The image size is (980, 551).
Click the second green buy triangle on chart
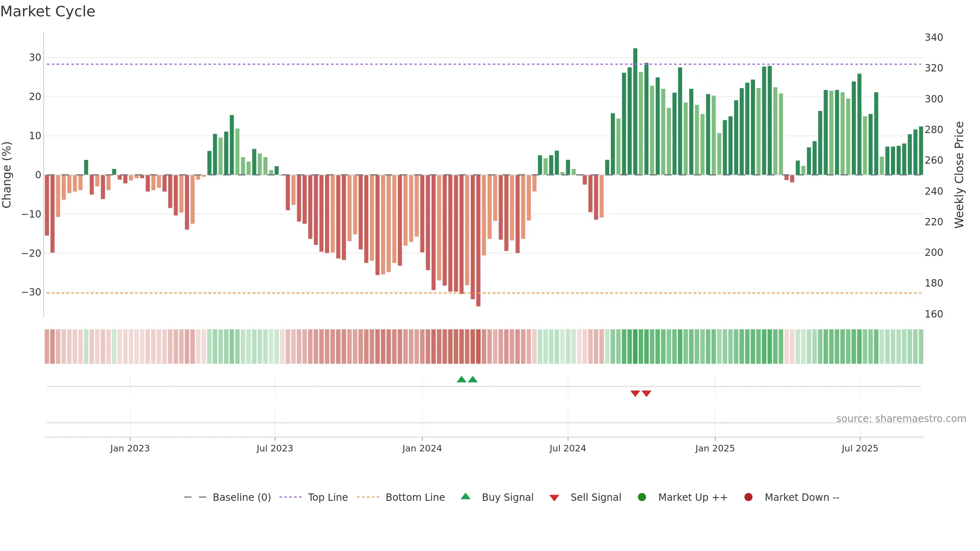pyautogui.click(x=473, y=379)
